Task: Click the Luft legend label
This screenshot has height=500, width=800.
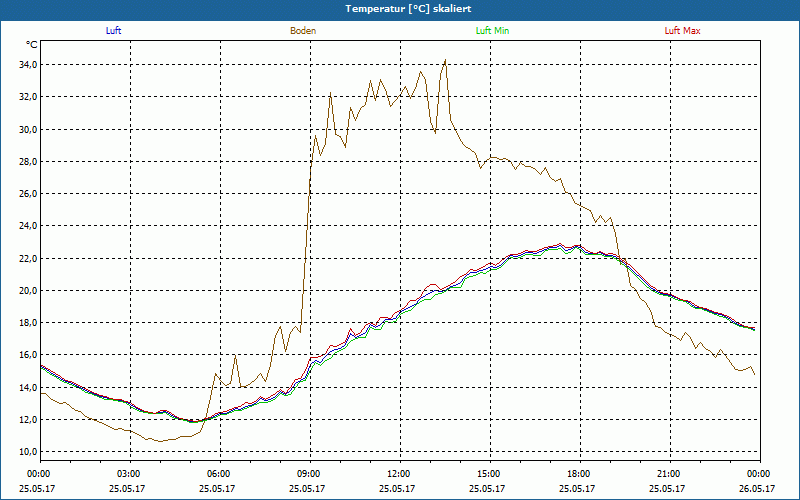Action: tap(113, 31)
